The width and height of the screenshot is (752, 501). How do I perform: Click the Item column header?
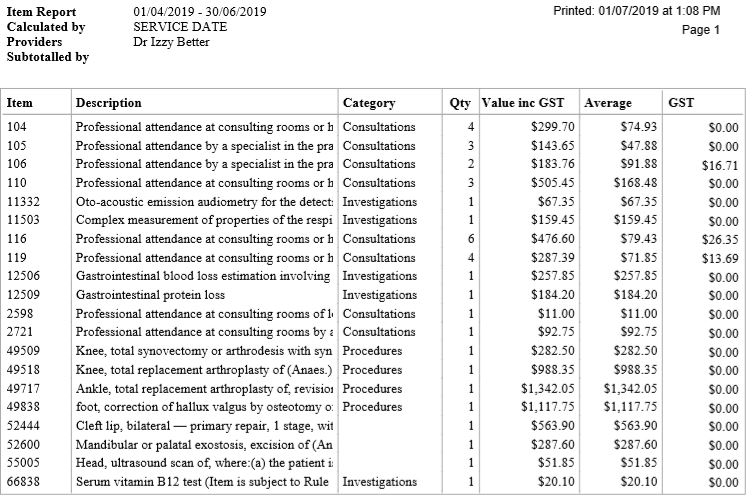click(x=20, y=103)
